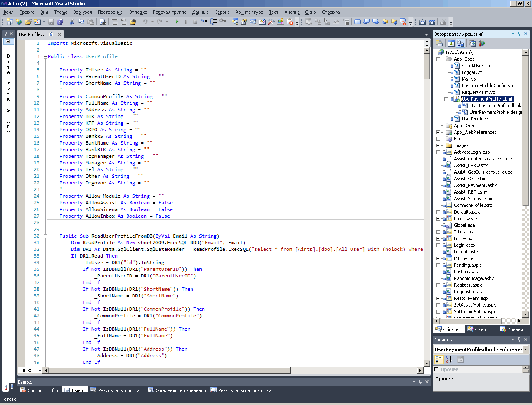Select Login.aspx in the solution tree
Image resolution: width=532 pixels, height=405 pixels.
coord(464,245)
